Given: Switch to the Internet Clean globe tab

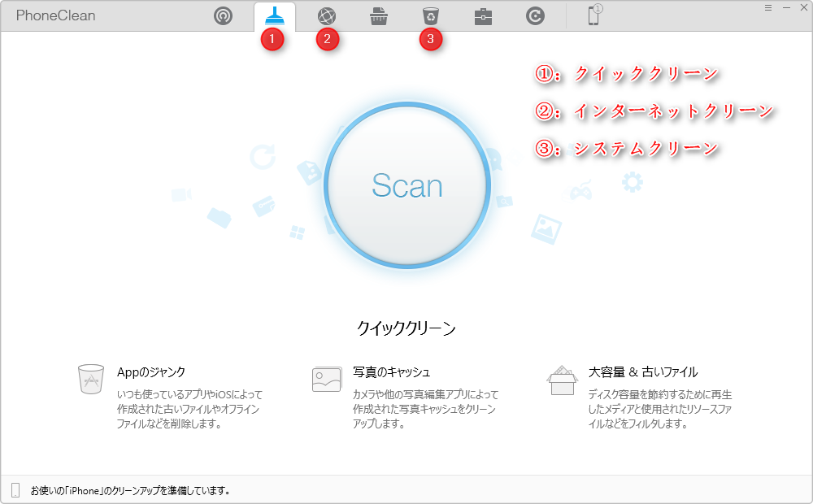Looking at the screenshot, I should (327, 16).
